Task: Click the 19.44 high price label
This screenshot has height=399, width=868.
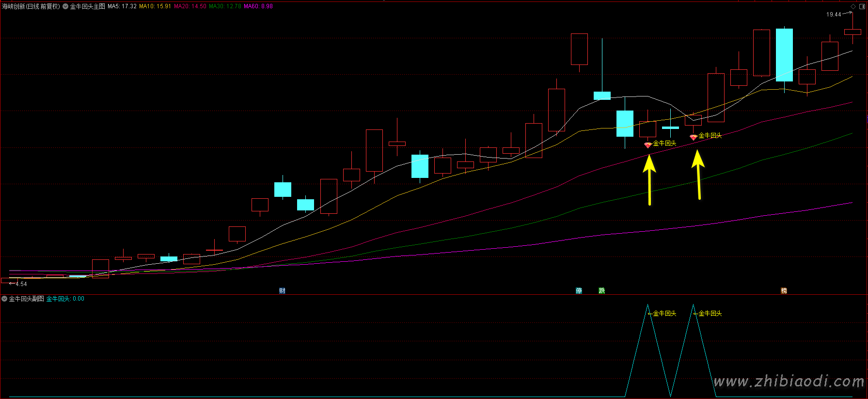Action: [x=834, y=15]
